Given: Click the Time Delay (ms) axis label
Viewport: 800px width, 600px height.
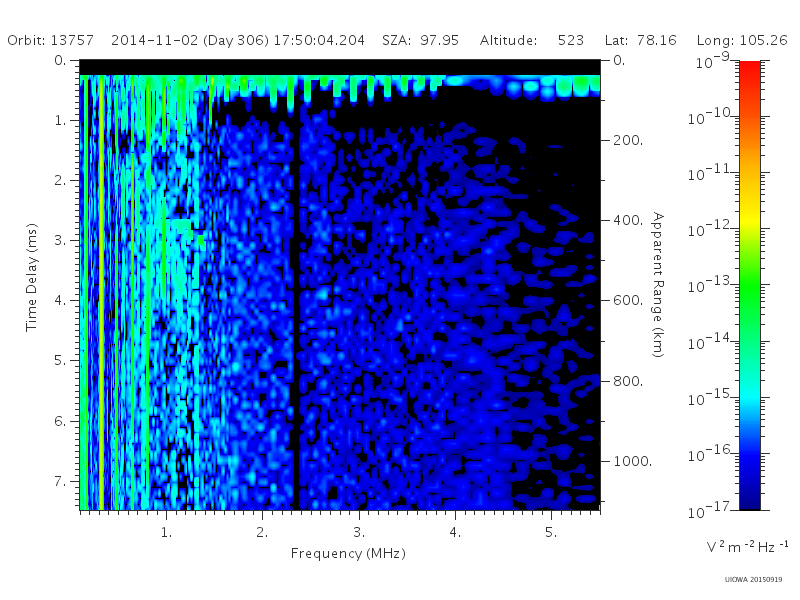Looking at the screenshot, I should tap(32, 277).
